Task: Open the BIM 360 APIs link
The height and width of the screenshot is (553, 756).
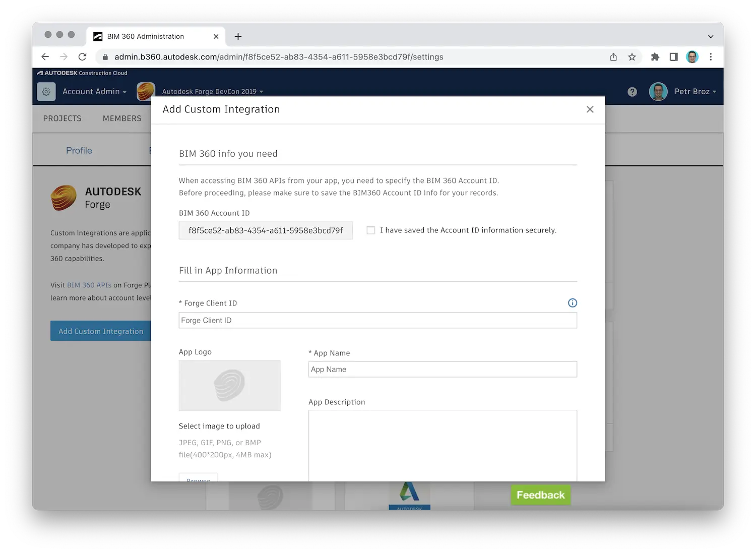Action: tap(89, 285)
